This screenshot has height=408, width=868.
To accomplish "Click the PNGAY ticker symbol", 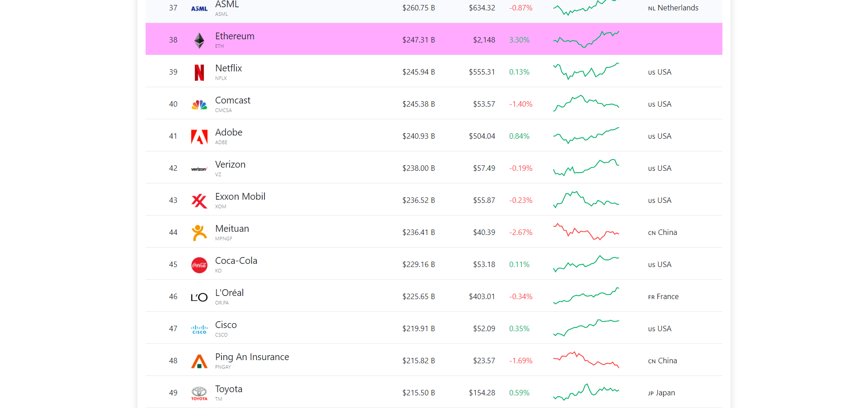I will (x=223, y=367).
